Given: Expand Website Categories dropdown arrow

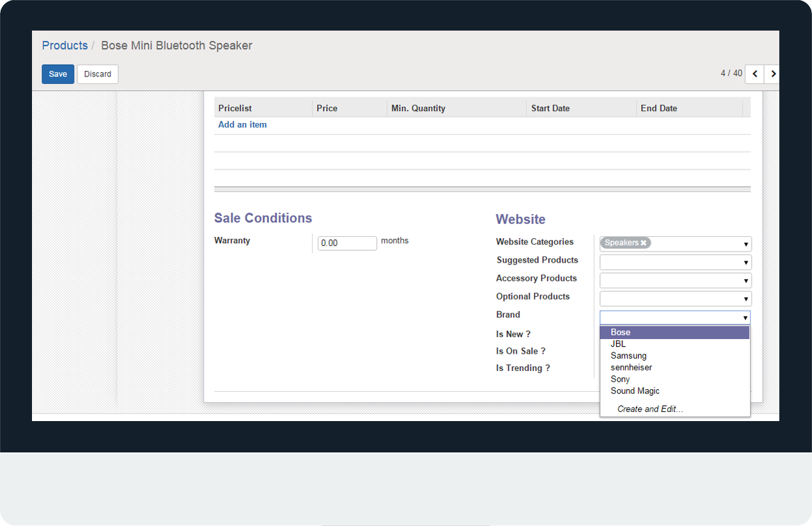Looking at the screenshot, I should click(x=746, y=244).
